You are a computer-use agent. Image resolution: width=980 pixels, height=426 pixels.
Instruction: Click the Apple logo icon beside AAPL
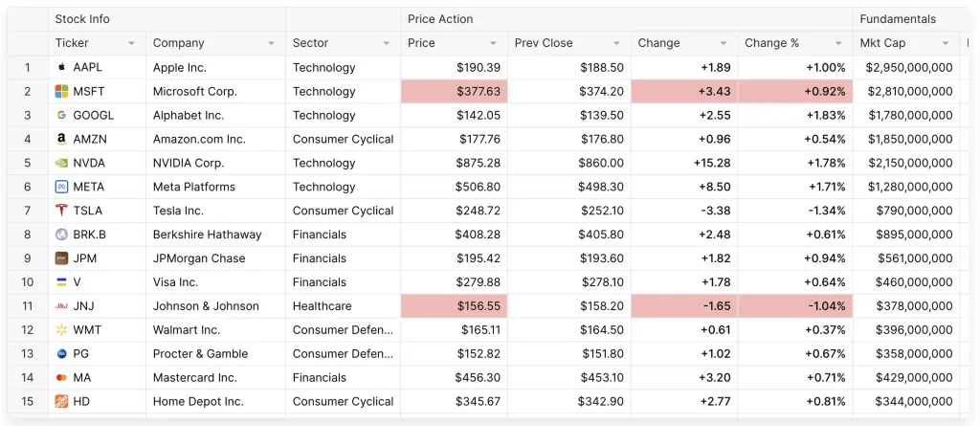point(61,68)
